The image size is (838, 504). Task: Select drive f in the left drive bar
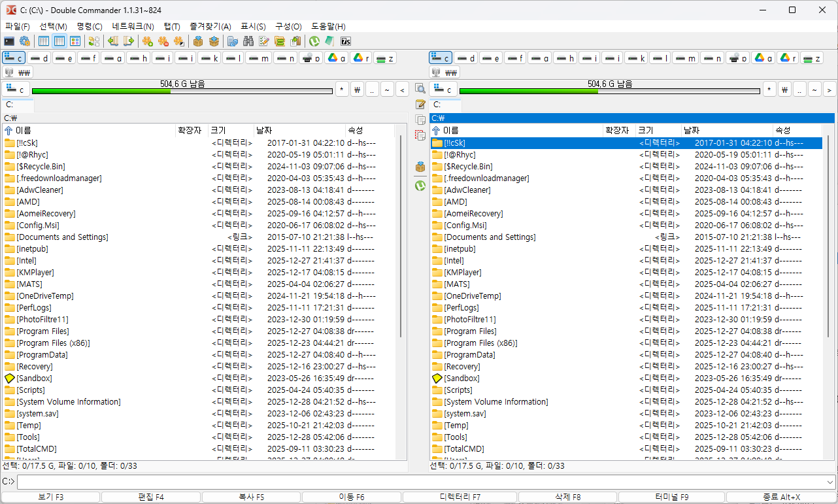pyautogui.click(x=89, y=58)
